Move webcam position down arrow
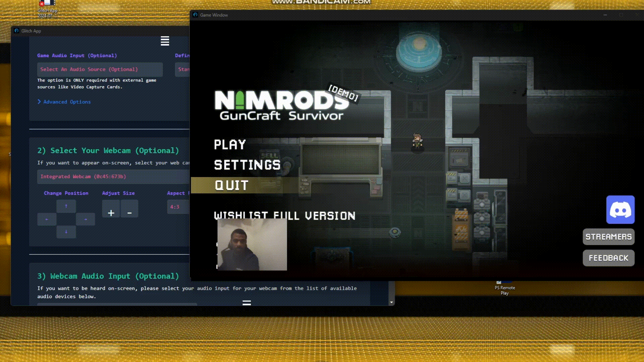This screenshot has width=644, height=362. [66, 232]
